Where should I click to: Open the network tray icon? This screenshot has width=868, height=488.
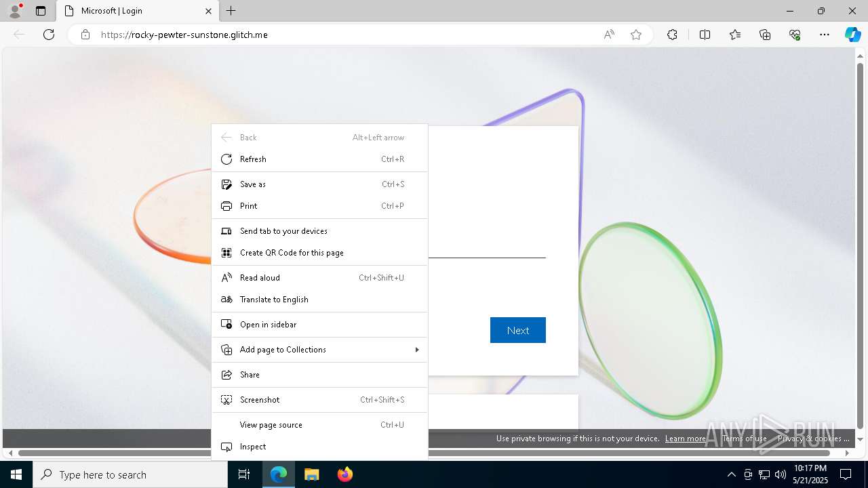(x=764, y=474)
